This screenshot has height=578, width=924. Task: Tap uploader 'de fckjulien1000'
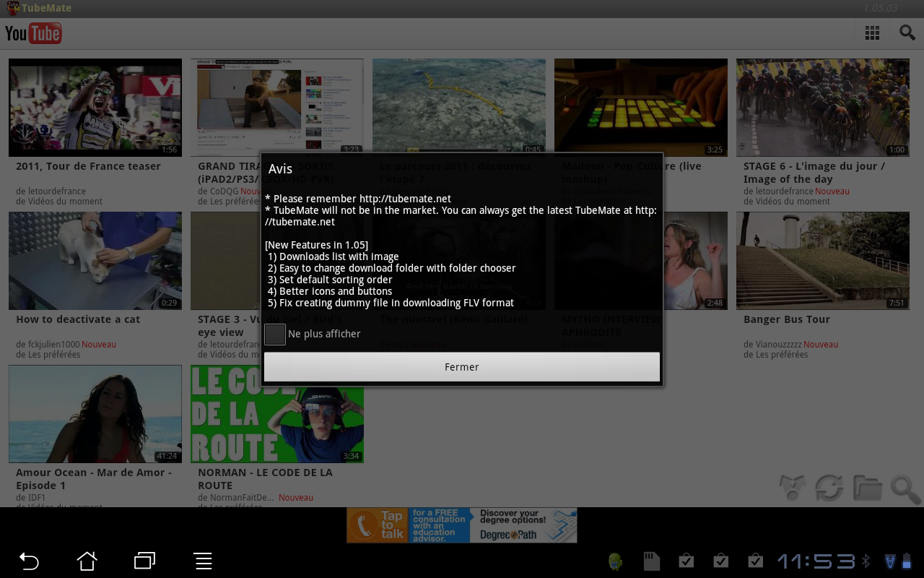pyautogui.click(x=48, y=345)
